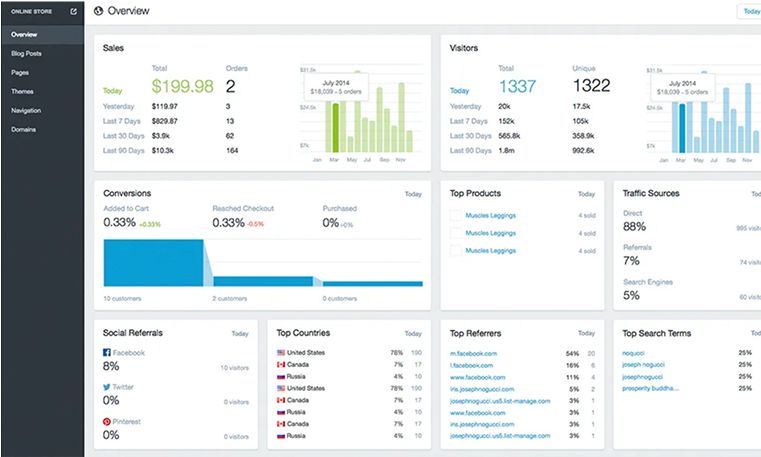Click the Added to Cart funnel block
Screen dimensions: 761x457
click(153, 262)
